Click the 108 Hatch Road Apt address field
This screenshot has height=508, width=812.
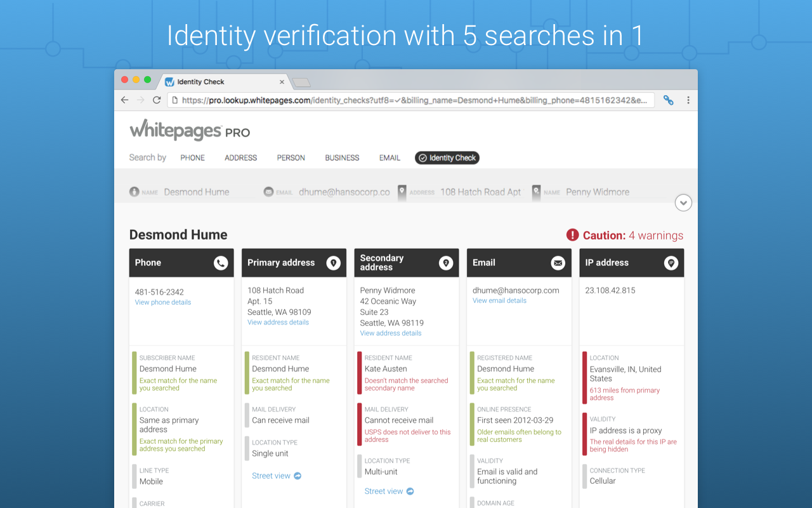pos(480,192)
